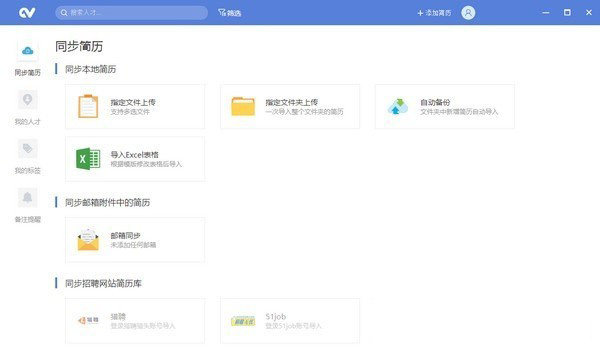Click the 猎聘 logo icon
Screen dimensions: 600x360
click(x=88, y=321)
